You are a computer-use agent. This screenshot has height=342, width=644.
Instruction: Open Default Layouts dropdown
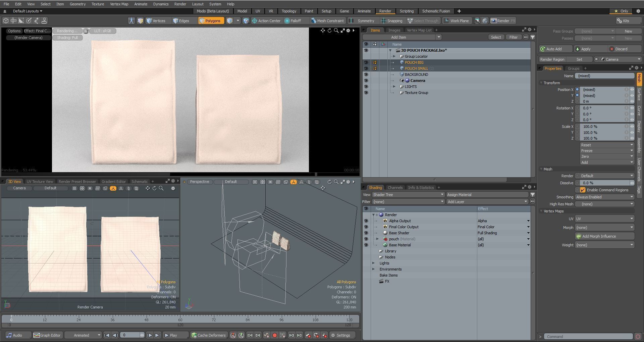(27, 11)
